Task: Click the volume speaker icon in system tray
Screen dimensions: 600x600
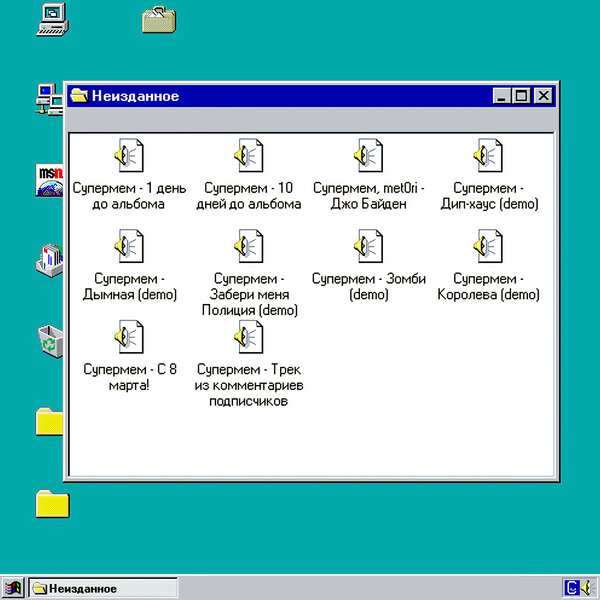Action: coord(586,588)
